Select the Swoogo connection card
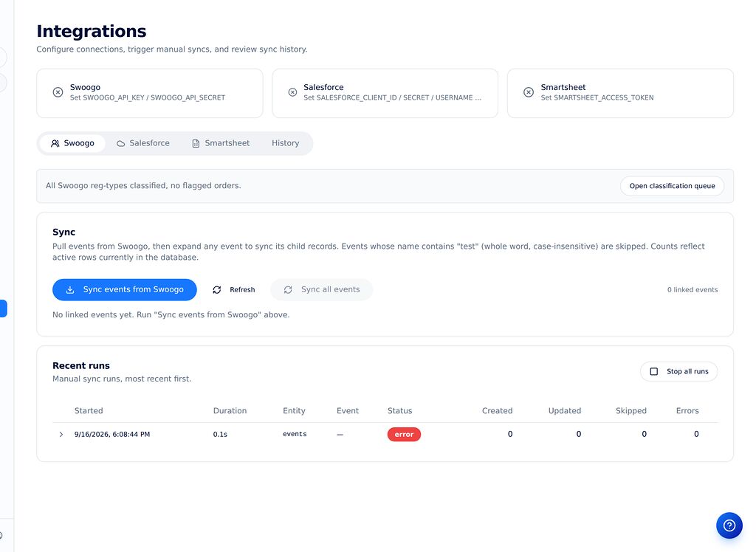Screen dimensions: 756x552 pos(150,93)
